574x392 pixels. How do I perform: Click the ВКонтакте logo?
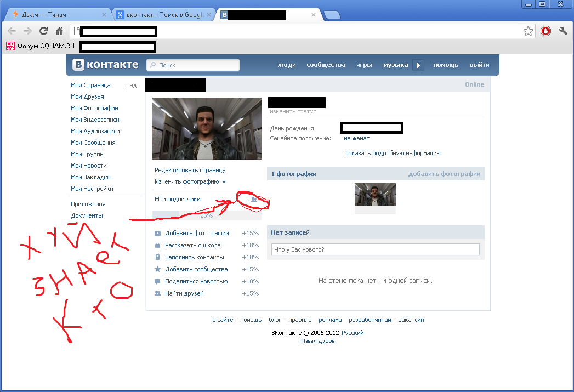(x=105, y=65)
